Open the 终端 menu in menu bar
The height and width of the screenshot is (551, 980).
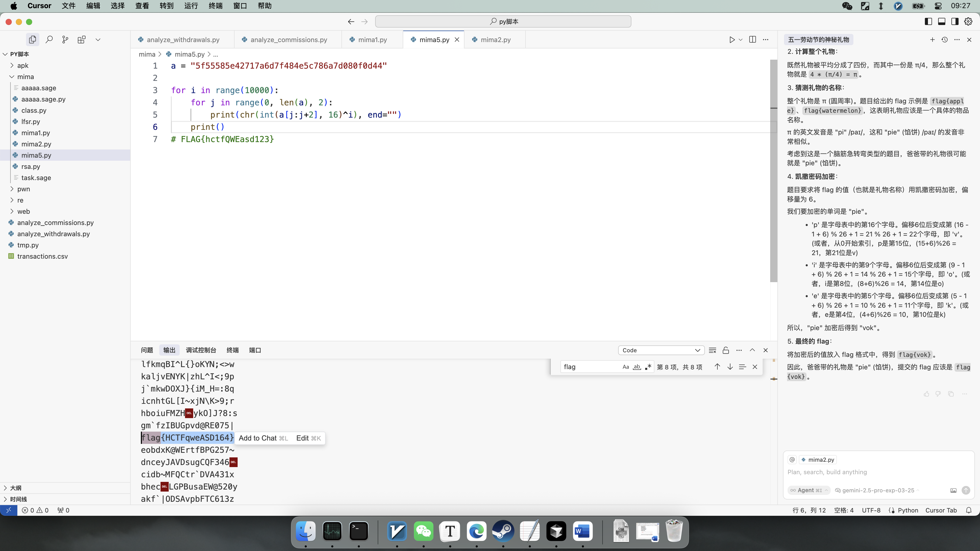215,6
